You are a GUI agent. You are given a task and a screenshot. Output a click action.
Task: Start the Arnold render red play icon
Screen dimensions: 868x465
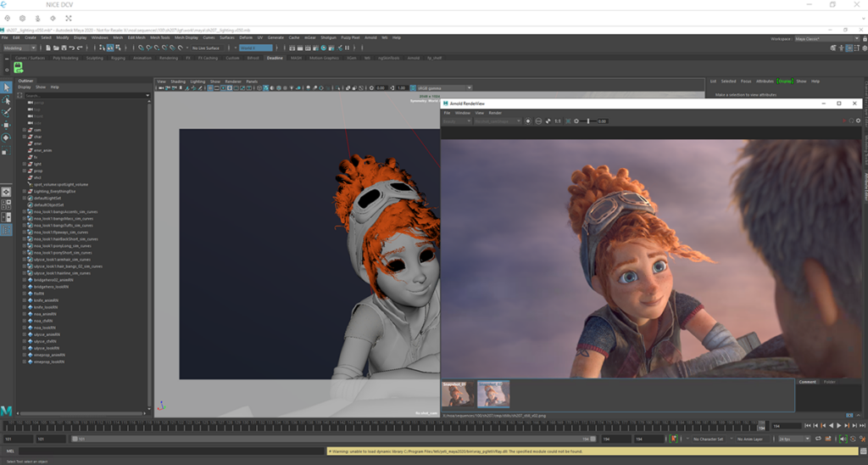(x=844, y=120)
